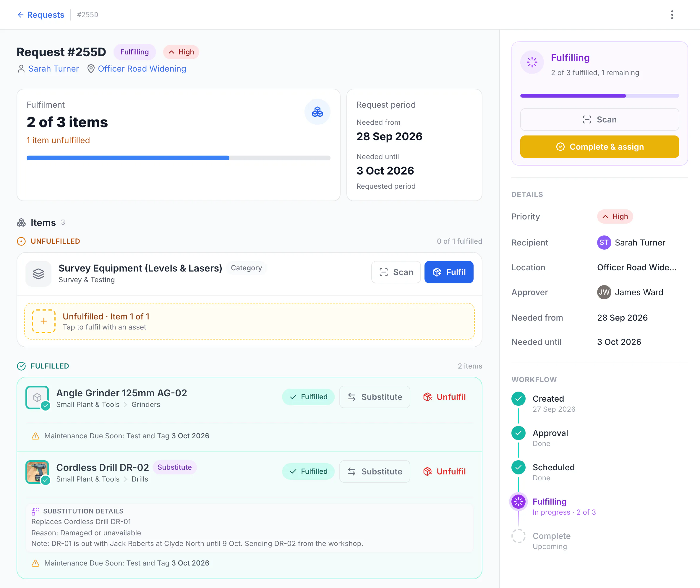Click Fulfil for Survey Equipment
This screenshot has height=588, width=700.
(x=449, y=272)
